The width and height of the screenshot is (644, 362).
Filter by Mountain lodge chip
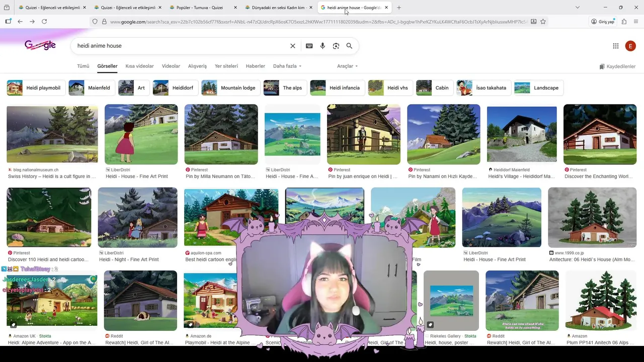point(230,87)
